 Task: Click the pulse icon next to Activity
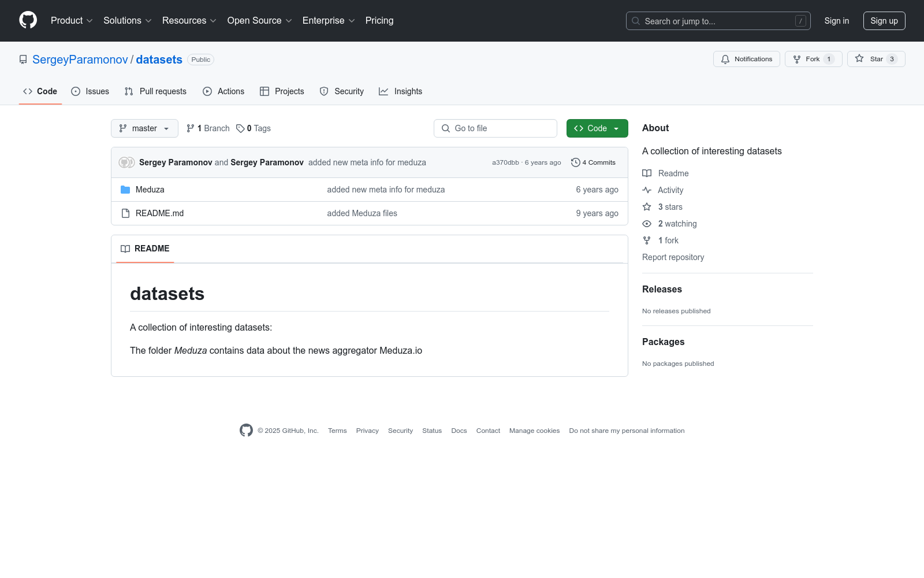point(647,190)
